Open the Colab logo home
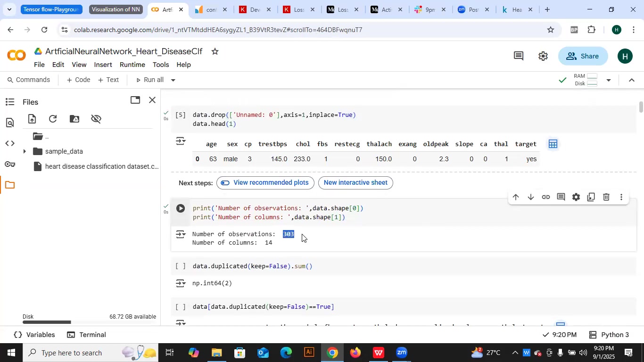Viewport: 644px width, 362px height. click(17, 56)
